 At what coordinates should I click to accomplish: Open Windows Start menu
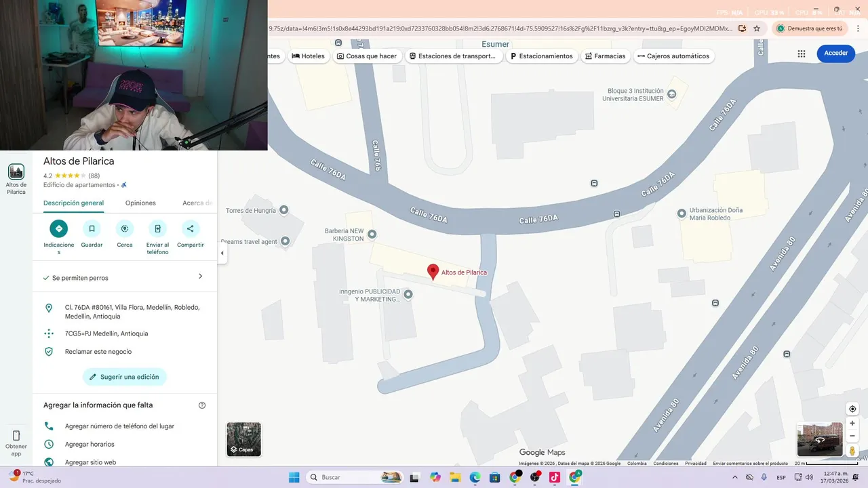(x=294, y=477)
